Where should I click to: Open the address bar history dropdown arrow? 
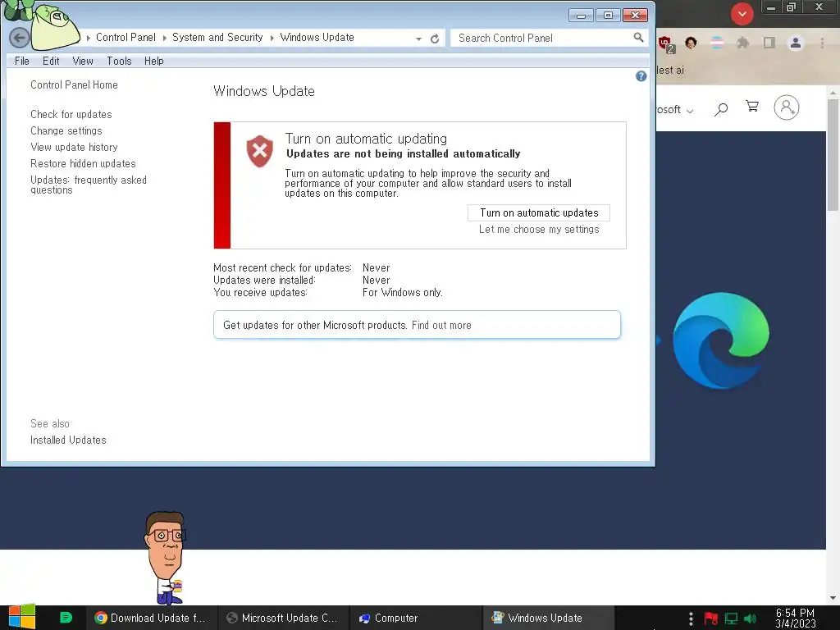(x=418, y=39)
